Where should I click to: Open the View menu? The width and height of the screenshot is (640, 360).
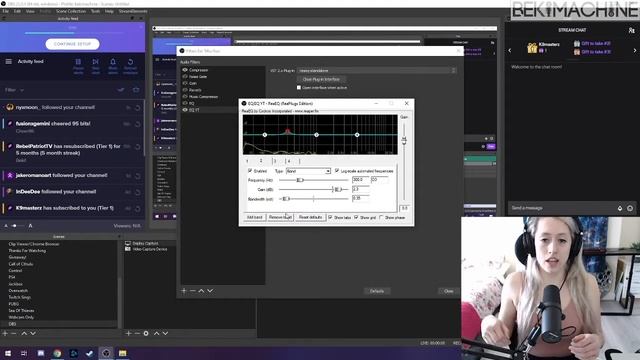30,11
